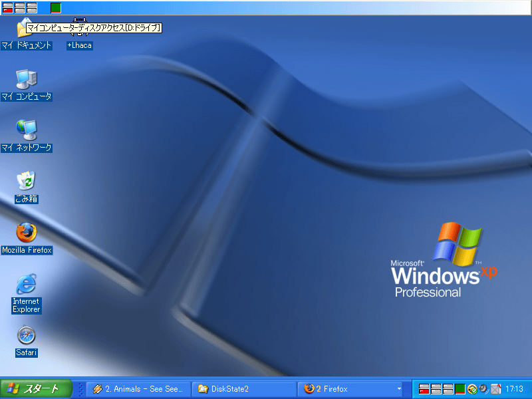Select the マイ ネットワーク desktop icon

(x=26, y=136)
